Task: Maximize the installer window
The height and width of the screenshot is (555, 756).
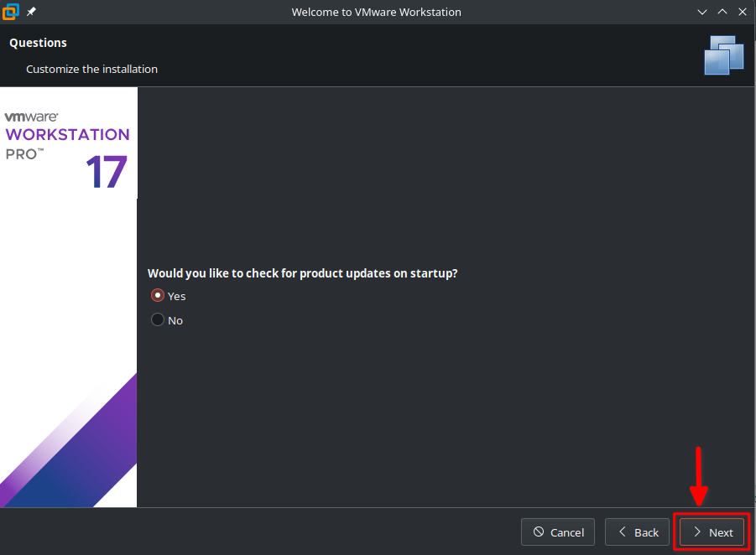Action: [722, 12]
